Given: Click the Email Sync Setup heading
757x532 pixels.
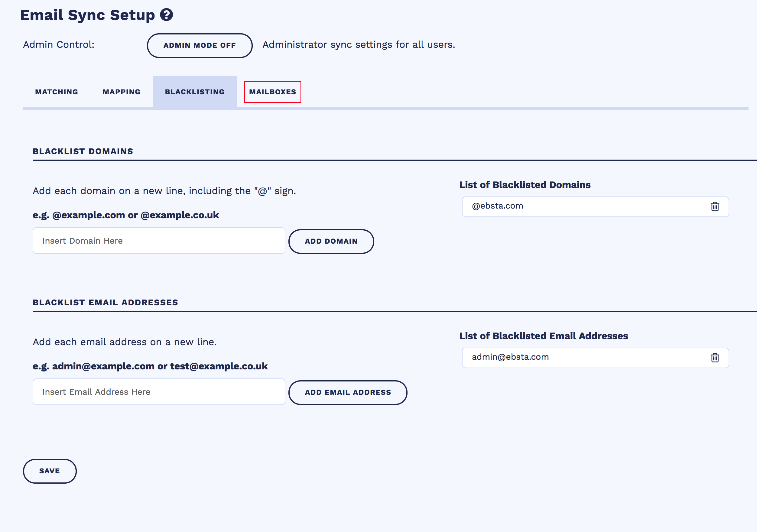Looking at the screenshot, I should coord(87,15).
